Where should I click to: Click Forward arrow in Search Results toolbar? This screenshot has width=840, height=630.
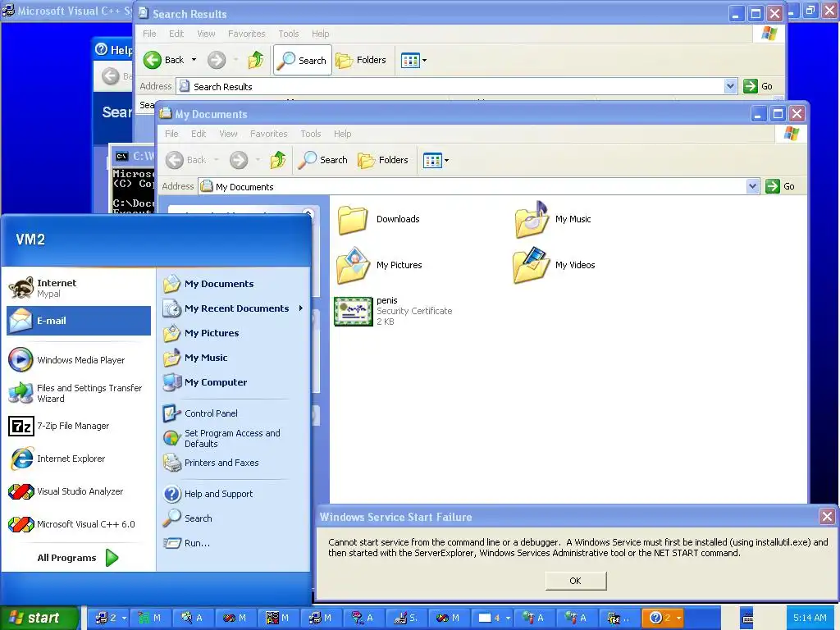(x=217, y=60)
